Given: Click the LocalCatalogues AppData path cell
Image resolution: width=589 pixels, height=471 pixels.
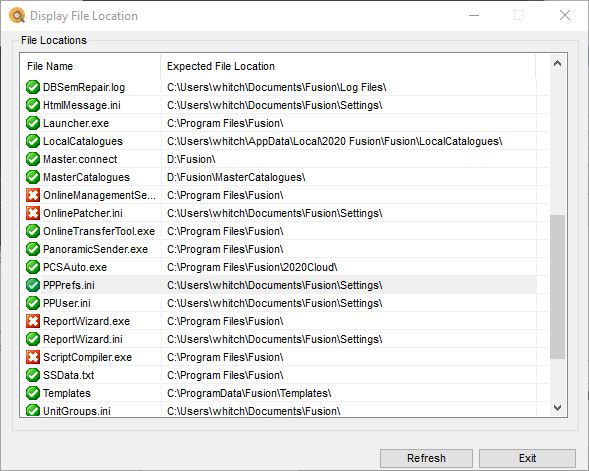Looking at the screenshot, I should pos(334,142).
